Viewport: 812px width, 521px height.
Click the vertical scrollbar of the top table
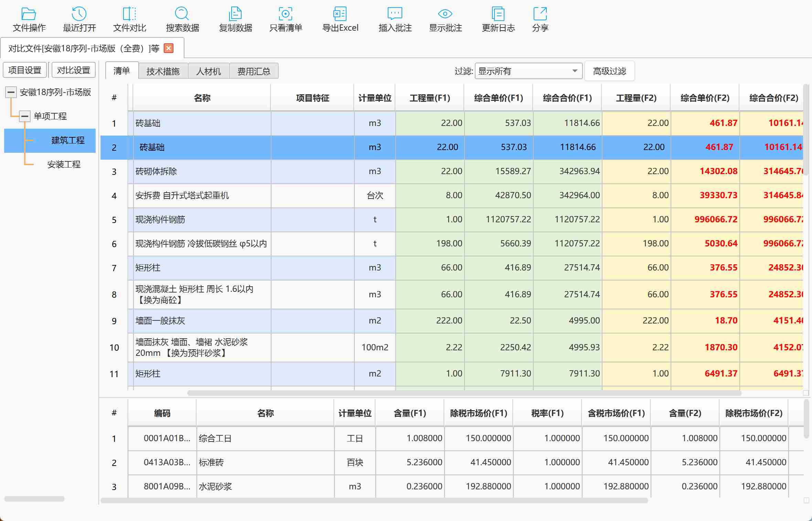pyautogui.click(x=806, y=130)
